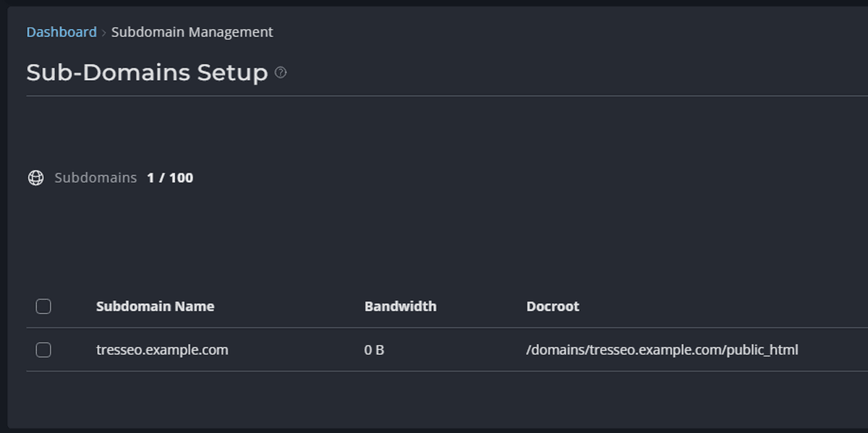This screenshot has height=433, width=868.
Task: Uncheck the checkbox next to the subdomain entry
Action: pos(43,349)
